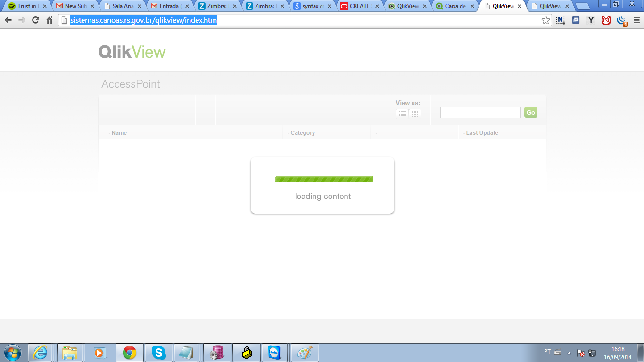Switch to grid thumbnail view under View as
The height and width of the screenshot is (362, 644).
415,114
